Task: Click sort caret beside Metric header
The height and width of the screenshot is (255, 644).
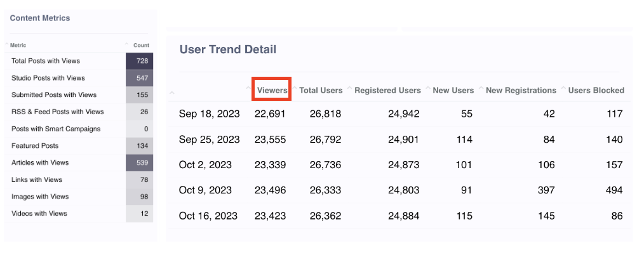Action: tap(6, 44)
